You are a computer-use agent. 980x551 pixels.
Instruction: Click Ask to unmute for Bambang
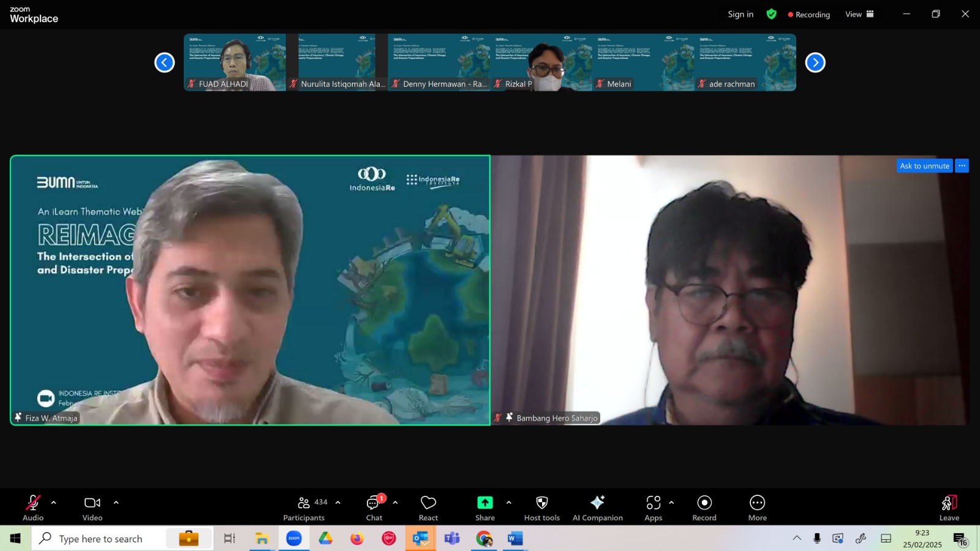(924, 166)
